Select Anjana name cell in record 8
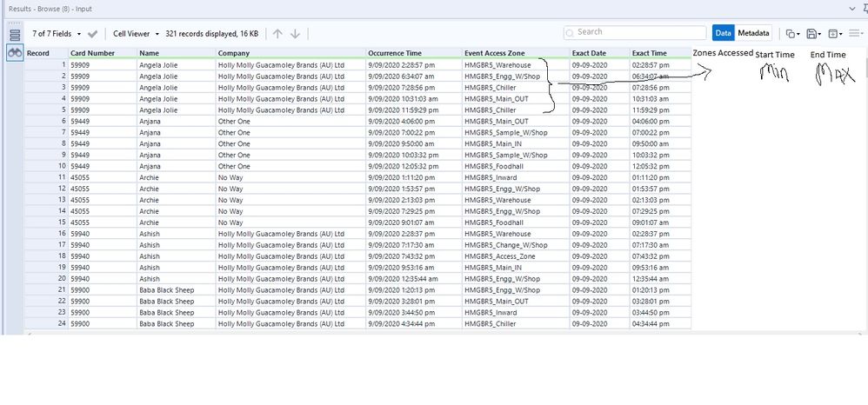Image resolution: width=868 pixels, height=405 pixels. coord(176,144)
